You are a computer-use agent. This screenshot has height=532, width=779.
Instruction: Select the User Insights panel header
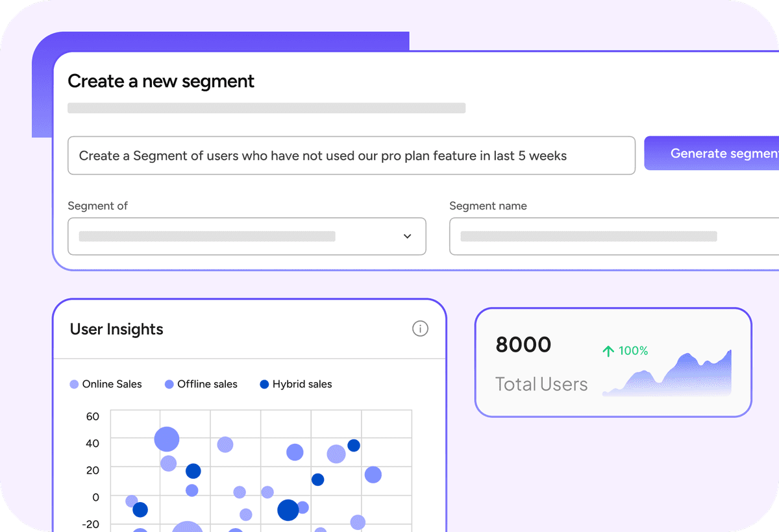click(116, 329)
